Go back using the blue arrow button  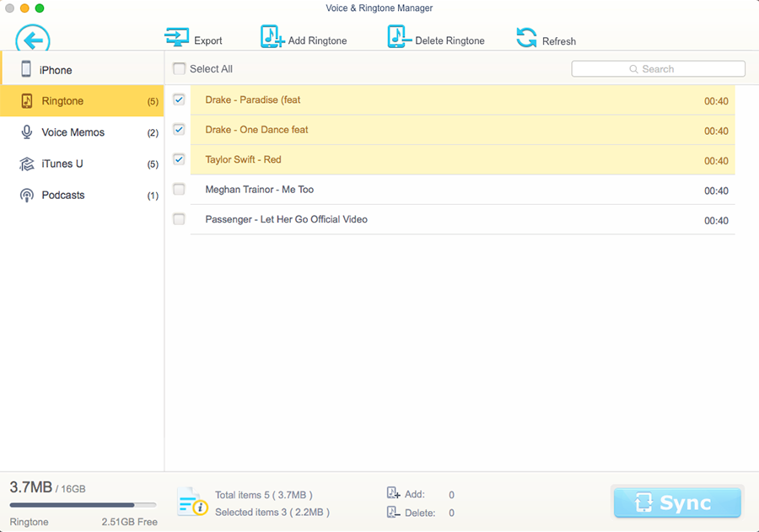(x=33, y=39)
